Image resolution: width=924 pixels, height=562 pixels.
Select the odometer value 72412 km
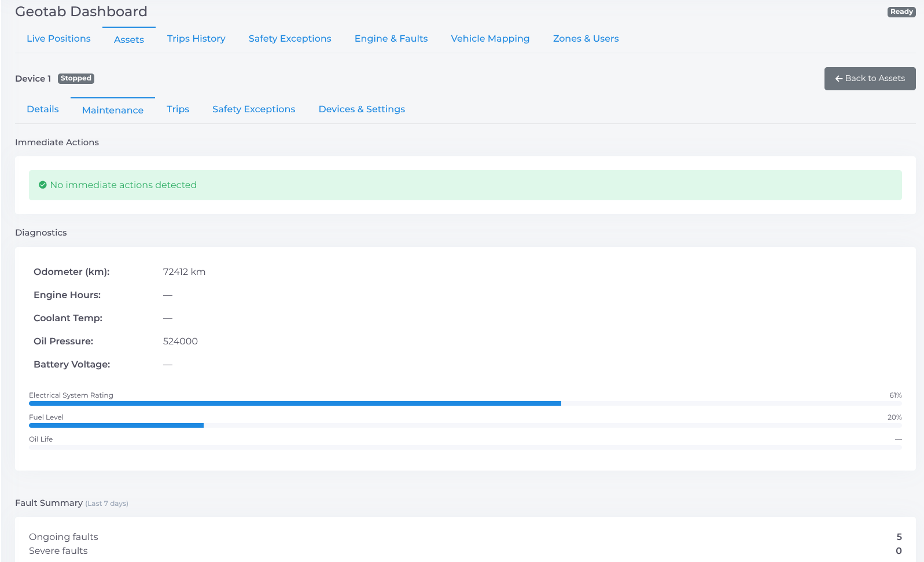click(184, 272)
